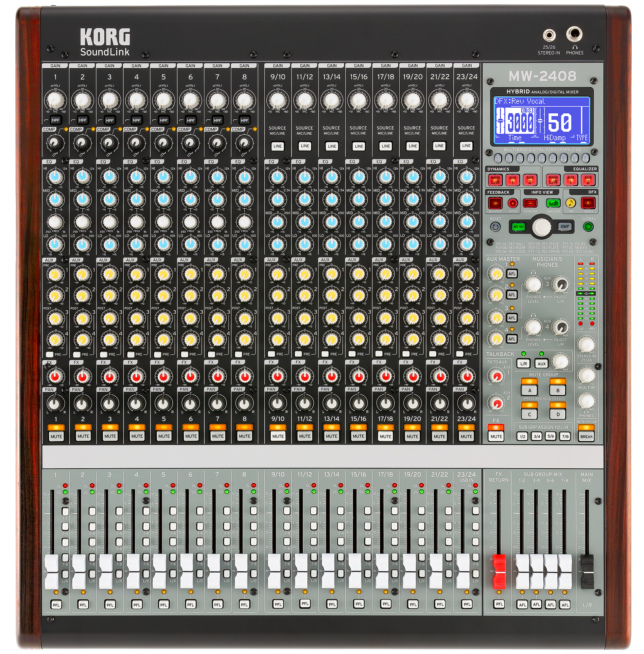Toggle HPF on channel 3

point(110,120)
